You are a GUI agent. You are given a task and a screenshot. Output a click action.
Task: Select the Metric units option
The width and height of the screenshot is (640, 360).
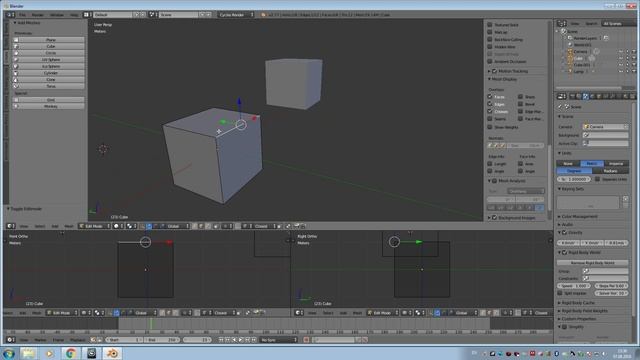point(592,163)
